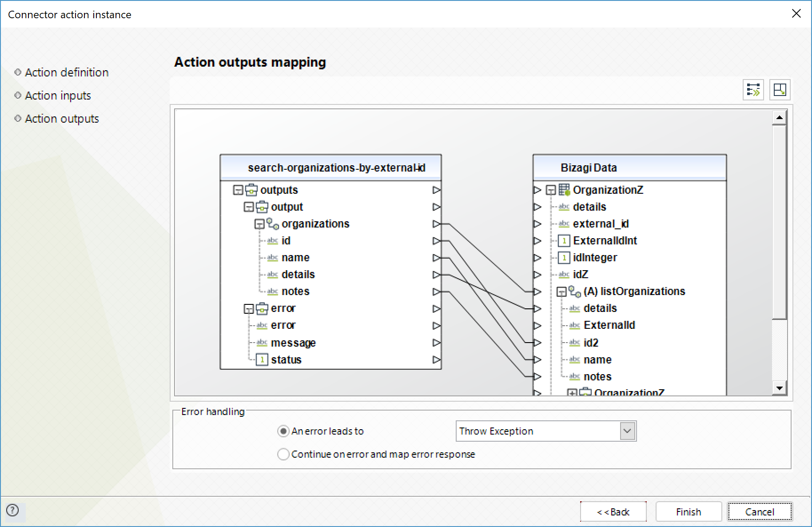
Task: Expand the nested OrganizationZ node at bottom
Action: (572, 392)
